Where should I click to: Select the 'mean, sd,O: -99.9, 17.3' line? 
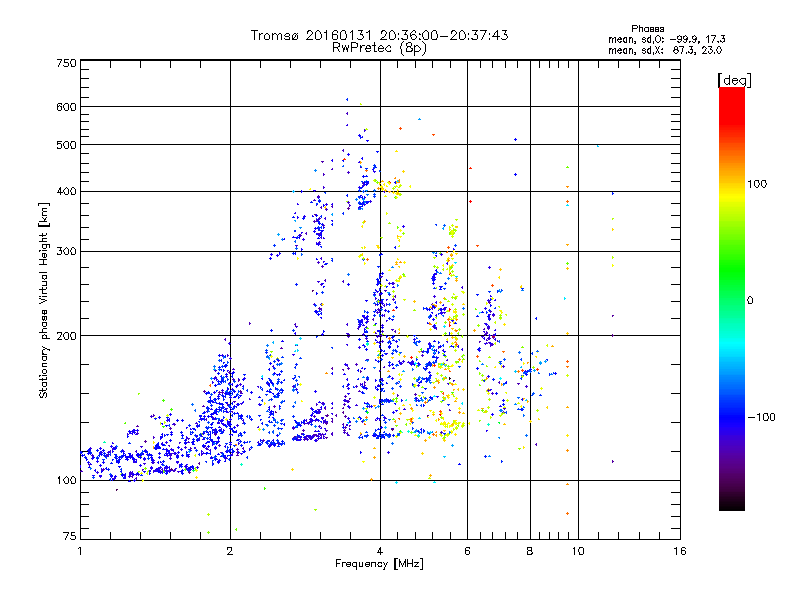[666, 39]
